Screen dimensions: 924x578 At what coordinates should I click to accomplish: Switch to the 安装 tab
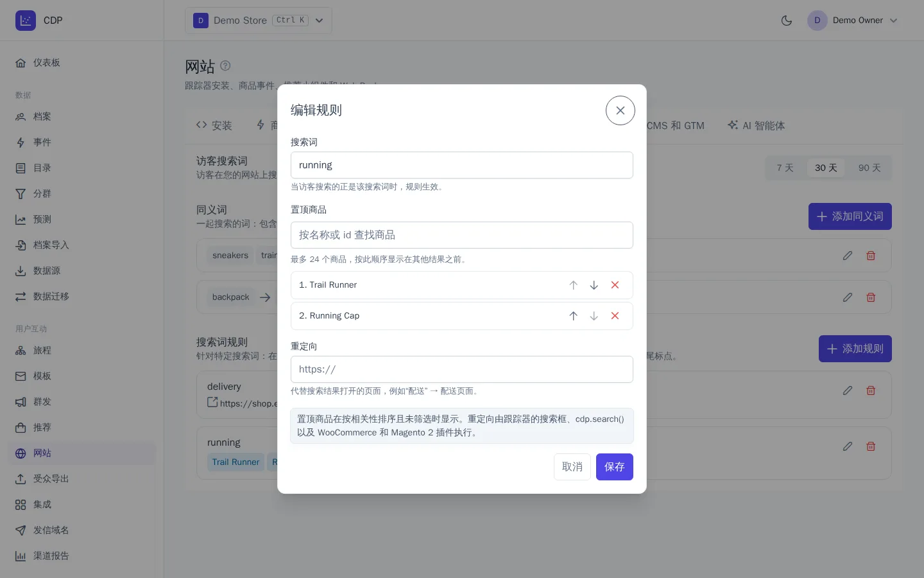pos(214,125)
